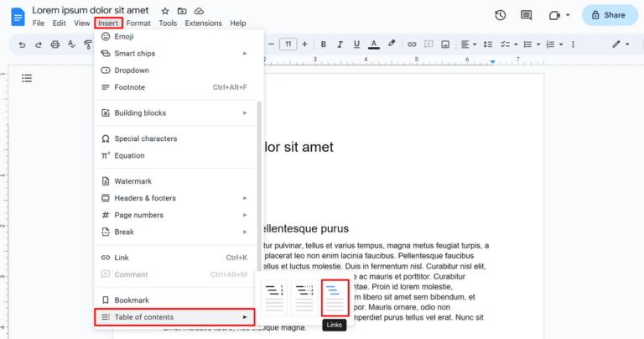Open text alignment dropdown
The width and height of the screenshot is (644, 339).
point(469,44)
